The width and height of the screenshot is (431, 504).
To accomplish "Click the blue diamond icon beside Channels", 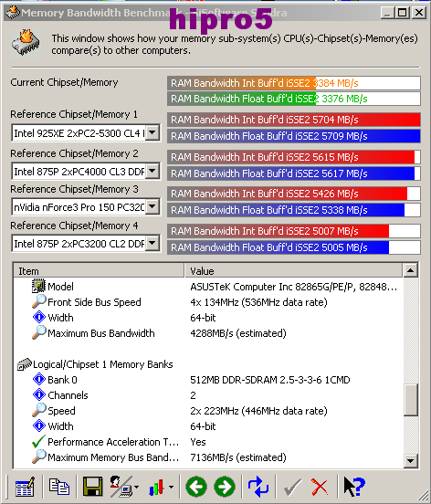I will pos(39,395).
